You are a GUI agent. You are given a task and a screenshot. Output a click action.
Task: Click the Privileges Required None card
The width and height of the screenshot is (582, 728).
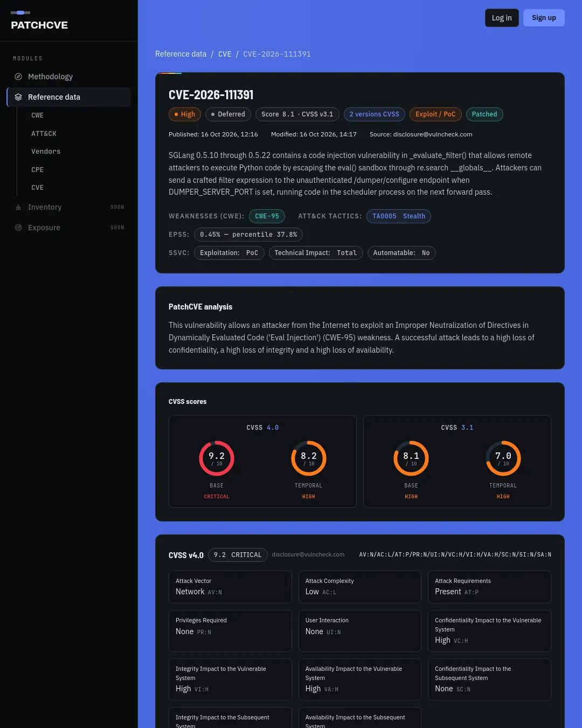(x=230, y=631)
